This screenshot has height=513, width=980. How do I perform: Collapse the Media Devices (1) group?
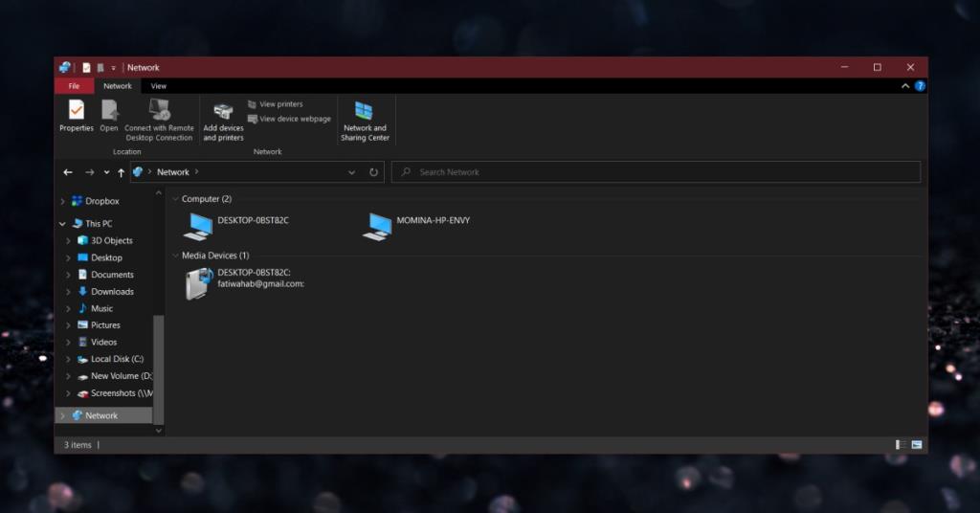[x=176, y=256]
